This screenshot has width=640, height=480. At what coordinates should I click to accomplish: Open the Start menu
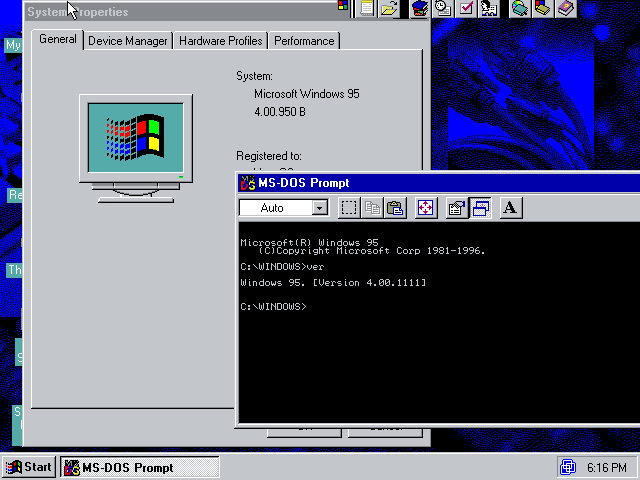pos(29,467)
